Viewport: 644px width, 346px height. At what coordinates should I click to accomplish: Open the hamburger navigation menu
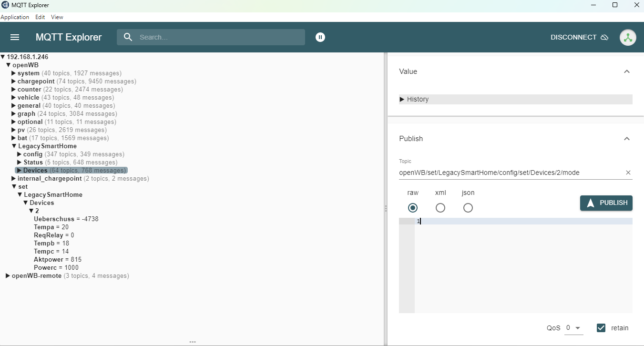tap(15, 37)
